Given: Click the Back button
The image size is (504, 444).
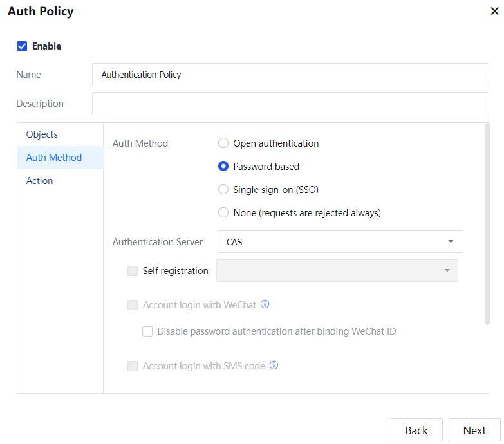Looking at the screenshot, I should [x=416, y=430].
